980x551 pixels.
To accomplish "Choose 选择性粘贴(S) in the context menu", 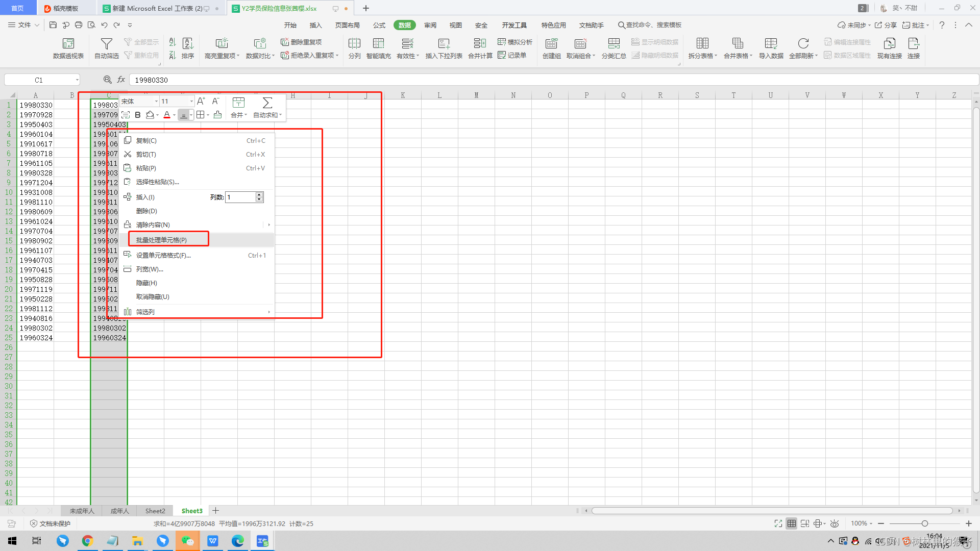I will point(197,182).
